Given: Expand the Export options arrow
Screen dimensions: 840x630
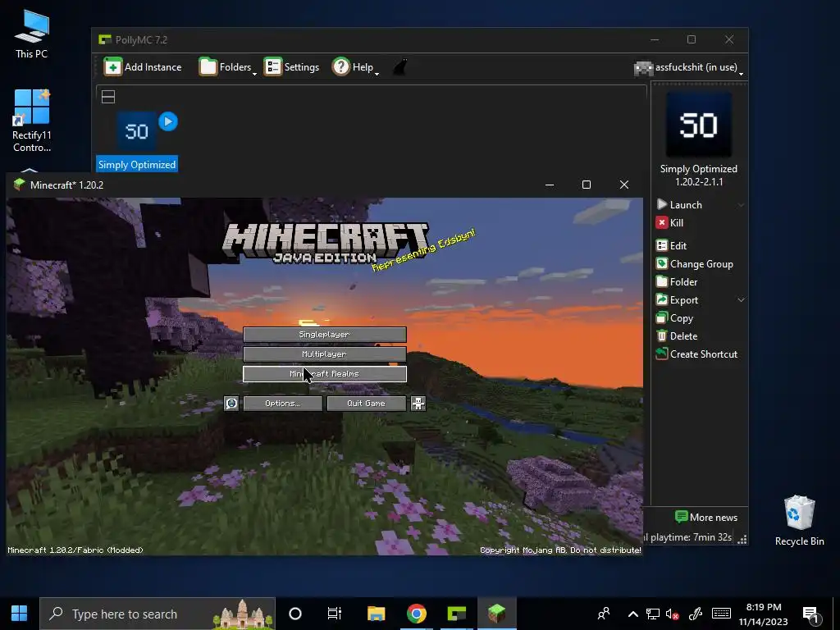Looking at the screenshot, I should point(742,300).
